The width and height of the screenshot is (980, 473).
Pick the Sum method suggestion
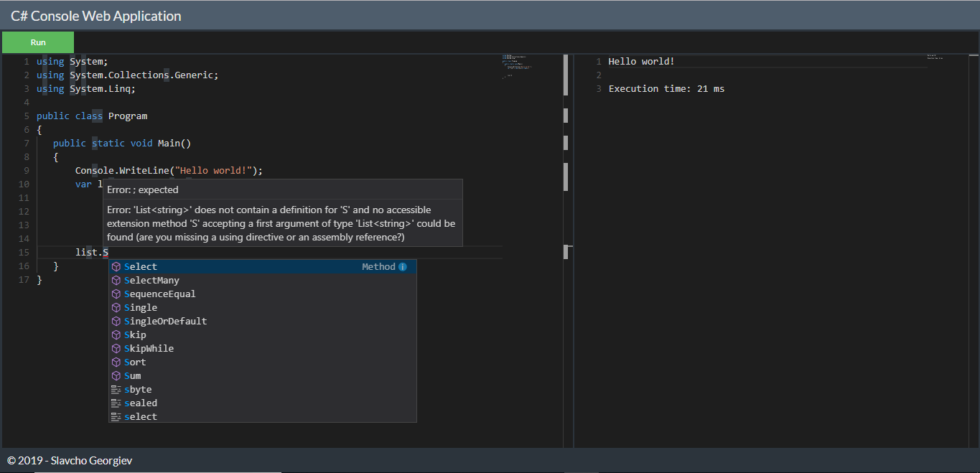click(263, 376)
